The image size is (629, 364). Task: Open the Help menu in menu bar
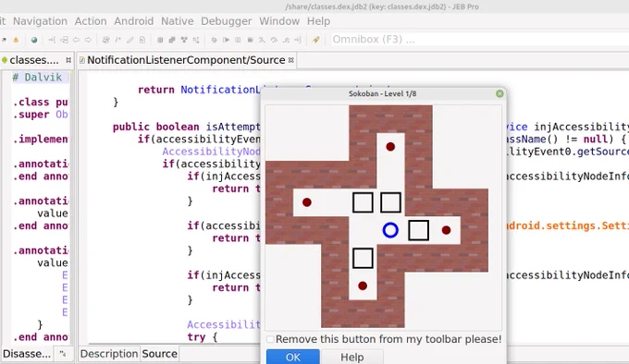(318, 21)
